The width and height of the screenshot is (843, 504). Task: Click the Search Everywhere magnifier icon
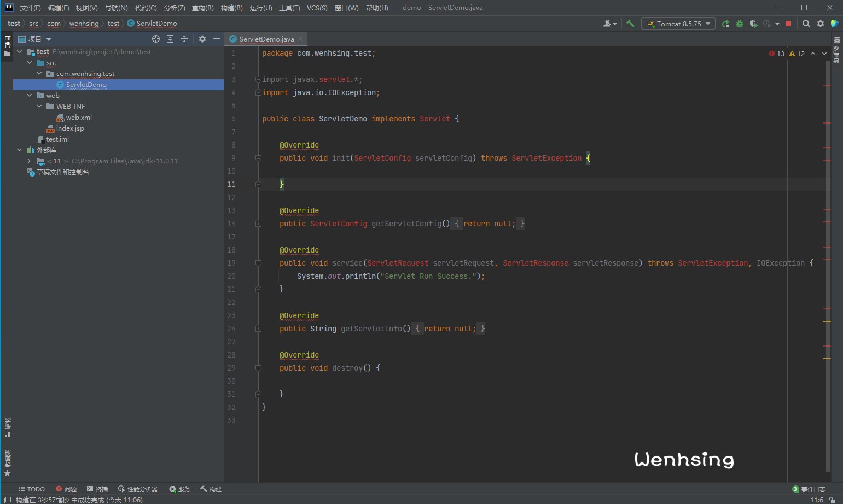point(806,24)
